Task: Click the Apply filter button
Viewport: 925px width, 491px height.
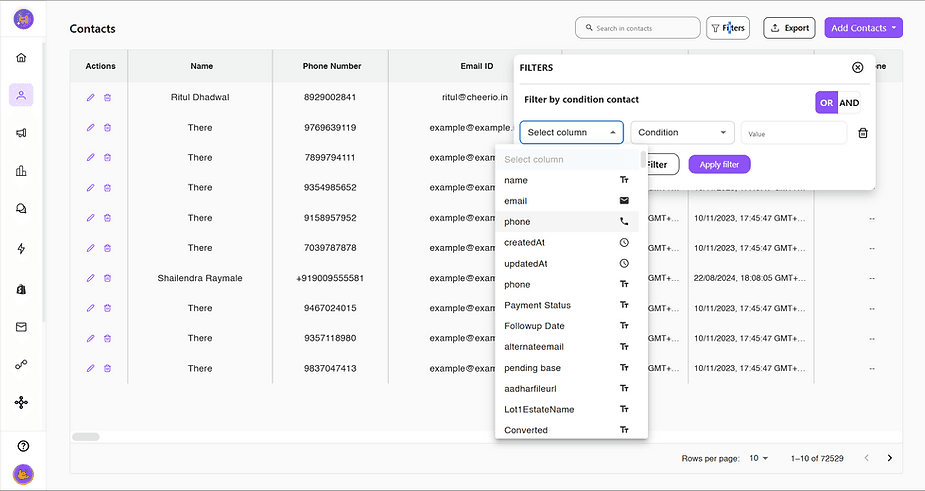Action: (x=719, y=164)
